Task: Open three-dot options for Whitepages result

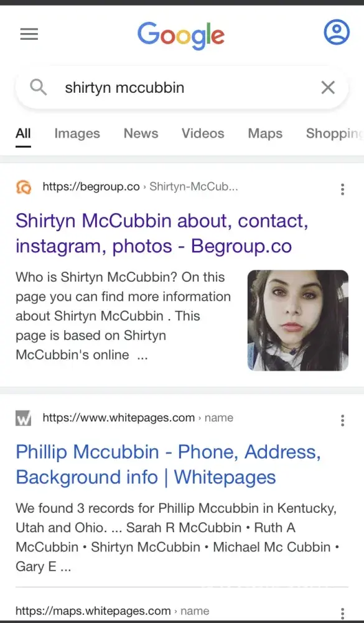Action: [x=342, y=421]
